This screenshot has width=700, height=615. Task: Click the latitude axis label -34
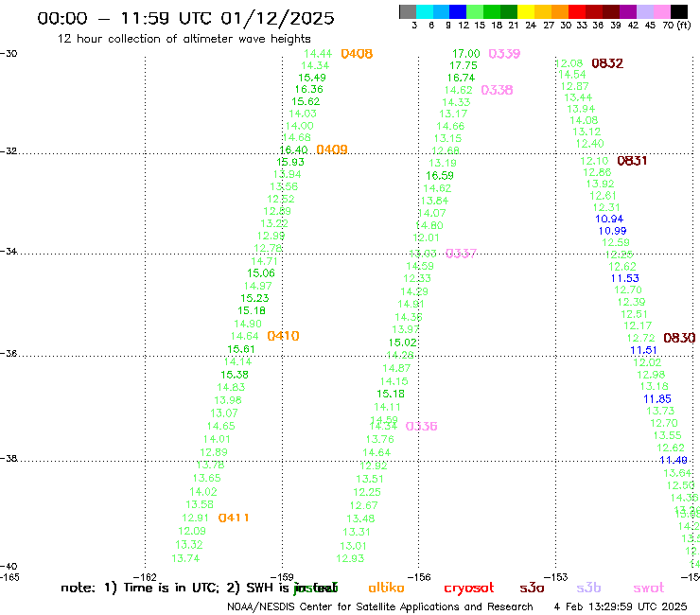[x=9, y=251]
